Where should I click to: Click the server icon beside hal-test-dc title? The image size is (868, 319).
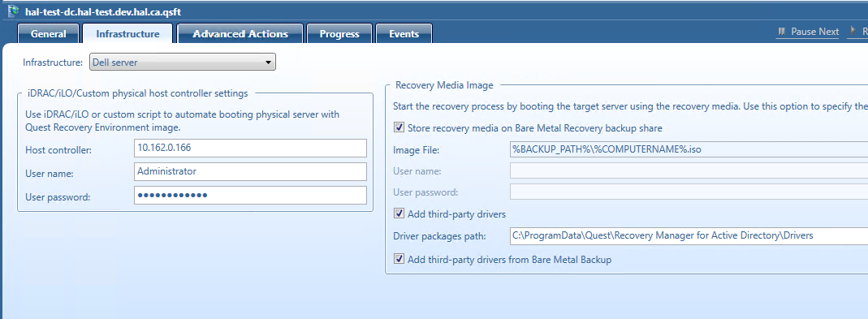[x=13, y=11]
